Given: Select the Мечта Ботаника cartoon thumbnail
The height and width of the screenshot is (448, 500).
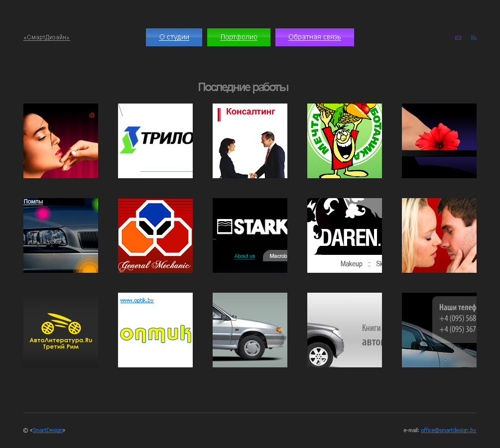Looking at the screenshot, I should click(x=345, y=141).
